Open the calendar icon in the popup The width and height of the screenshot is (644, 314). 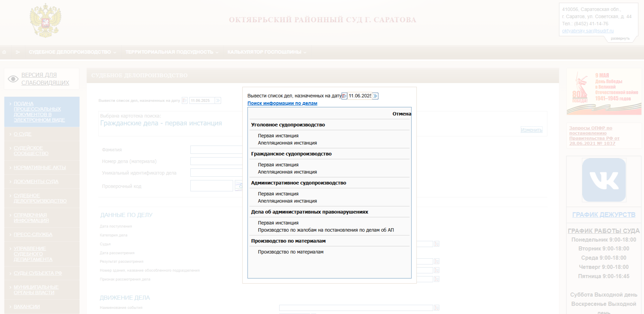344,96
